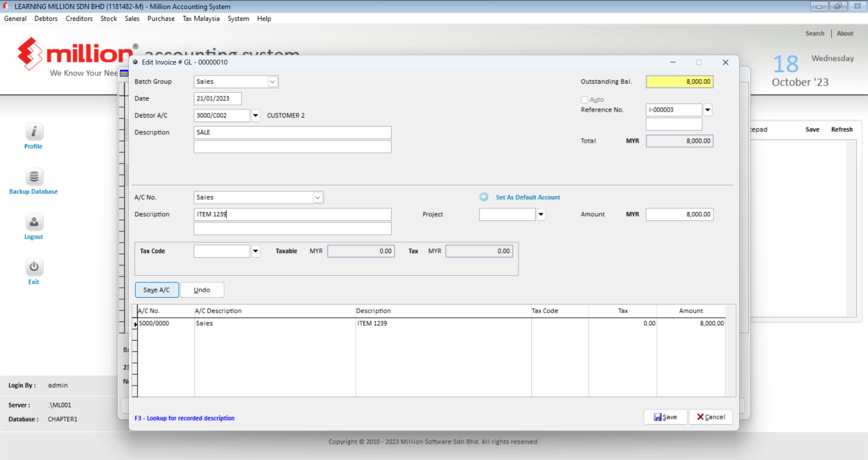This screenshot has width=868, height=460.
Task: Click the Save button with disk icon
Action: [665, 417]
